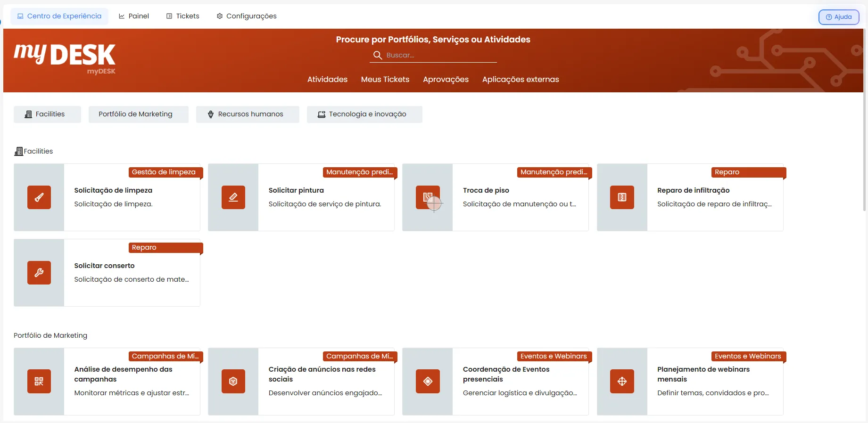The image size is (868, 423).
Task: Click the Criação de anúncios nas redes sociais icon
Action: pos(233,382)
